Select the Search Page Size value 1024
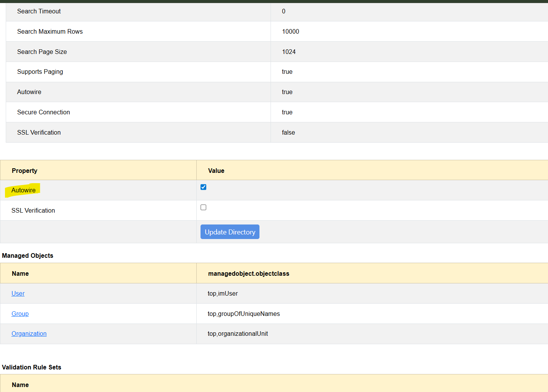The width and height of the screenshot is (548, 392). [289, 52]
